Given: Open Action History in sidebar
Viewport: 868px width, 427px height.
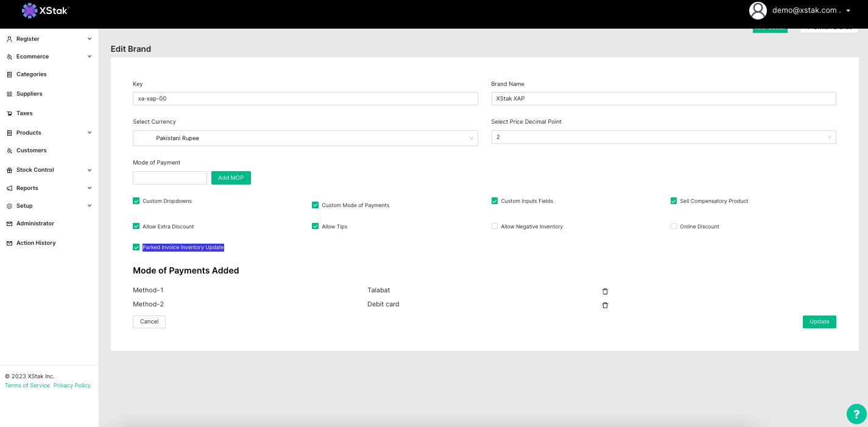Looking at the screenshot, I should pyautogui.click(x=36, y=243).
